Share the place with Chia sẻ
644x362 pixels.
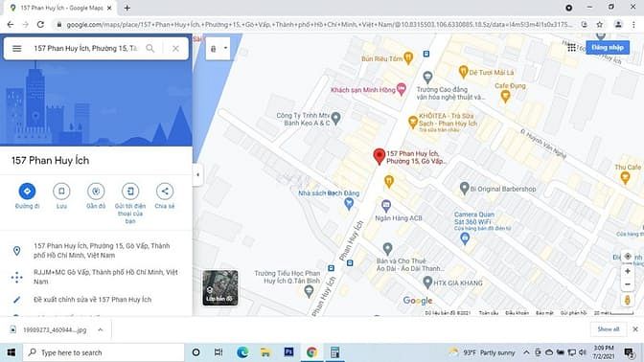point(165,192)
